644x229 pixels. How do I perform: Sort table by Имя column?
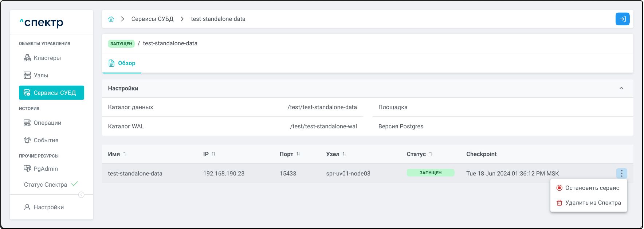[125, 154]
